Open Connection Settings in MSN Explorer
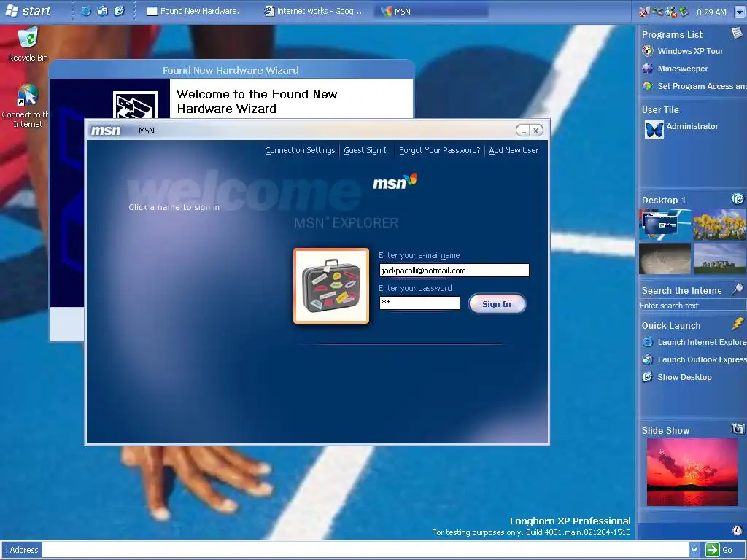 (300, 150)
